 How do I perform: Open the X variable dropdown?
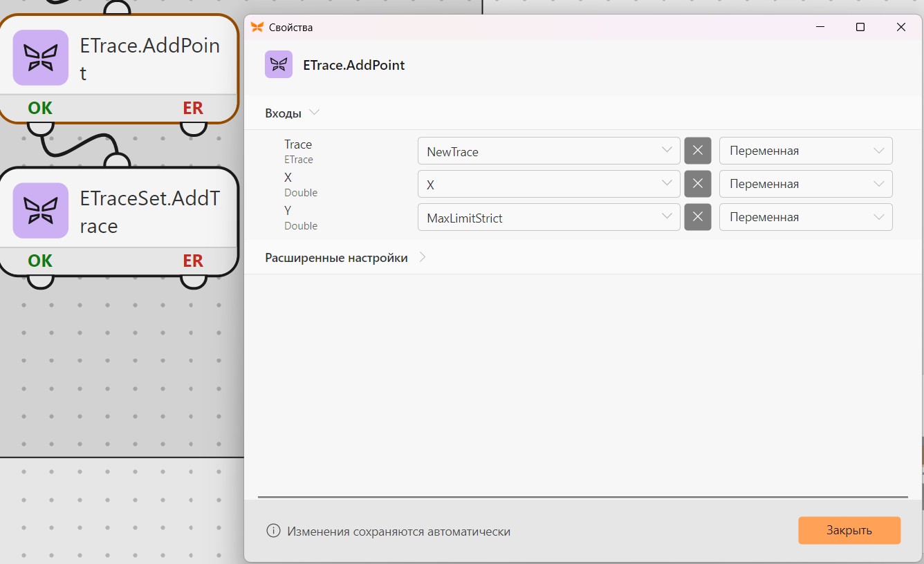pos(549,184)
